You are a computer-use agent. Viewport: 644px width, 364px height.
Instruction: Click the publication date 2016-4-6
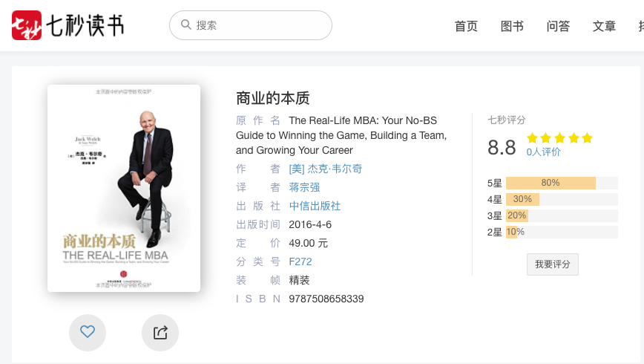point(310,224)
